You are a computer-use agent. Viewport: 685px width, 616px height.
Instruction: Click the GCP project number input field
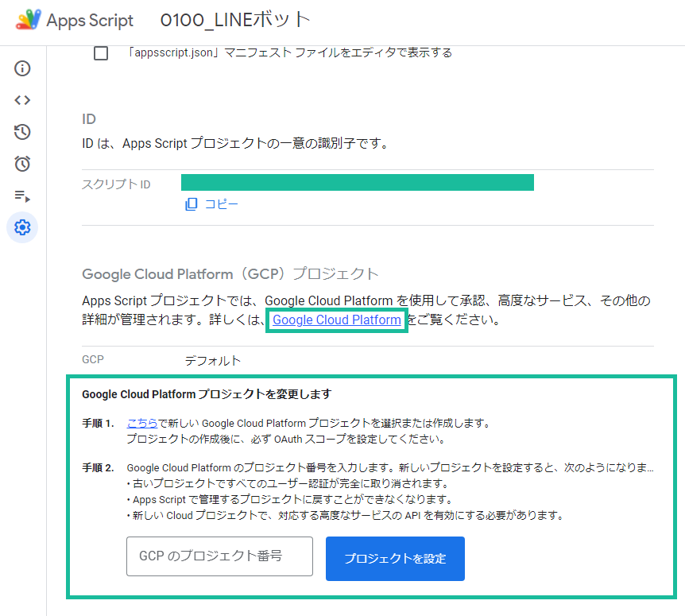point(220,556)
